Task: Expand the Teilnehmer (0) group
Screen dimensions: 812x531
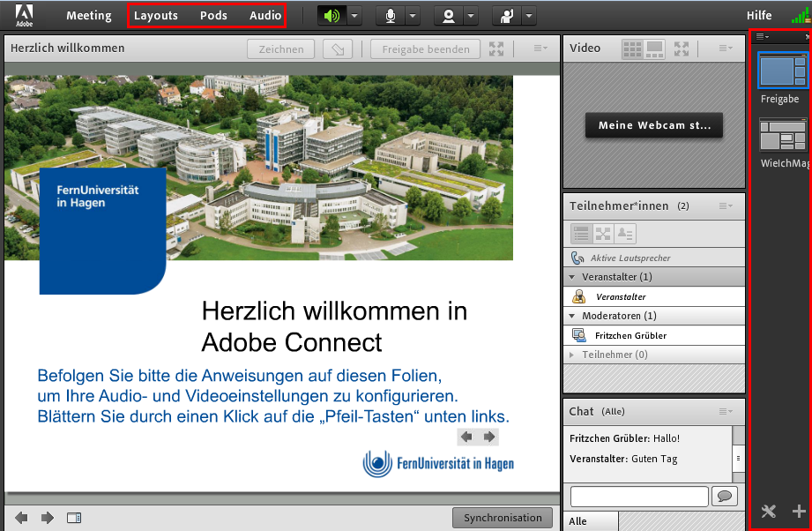Action: (571, 355)
